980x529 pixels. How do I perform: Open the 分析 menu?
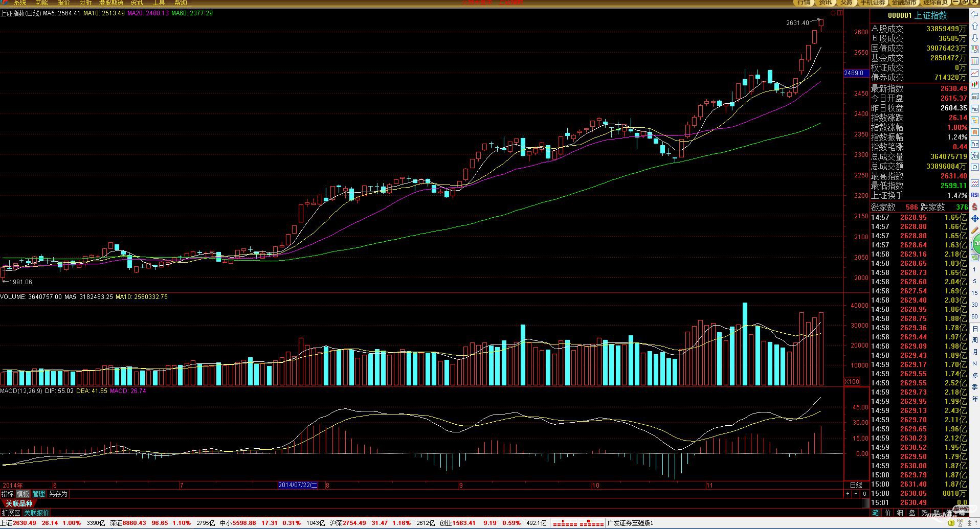(85, 3)
